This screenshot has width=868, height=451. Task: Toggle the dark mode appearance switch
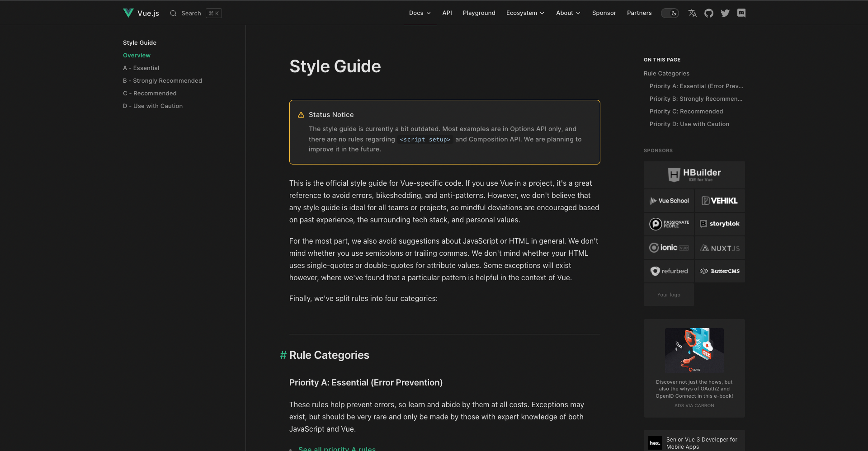670,13
